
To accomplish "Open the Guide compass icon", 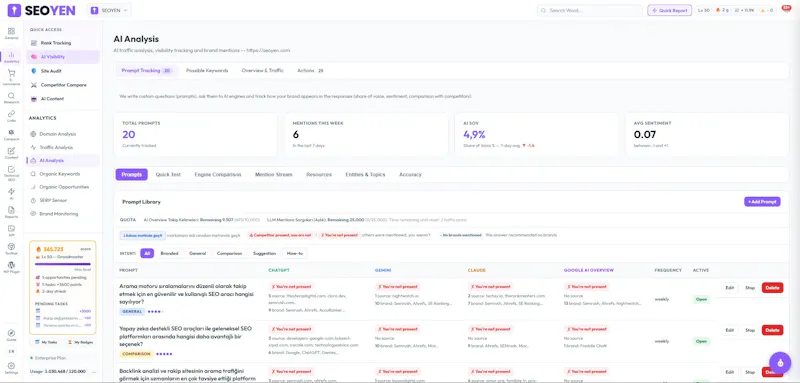I will [x=11, y=335].
